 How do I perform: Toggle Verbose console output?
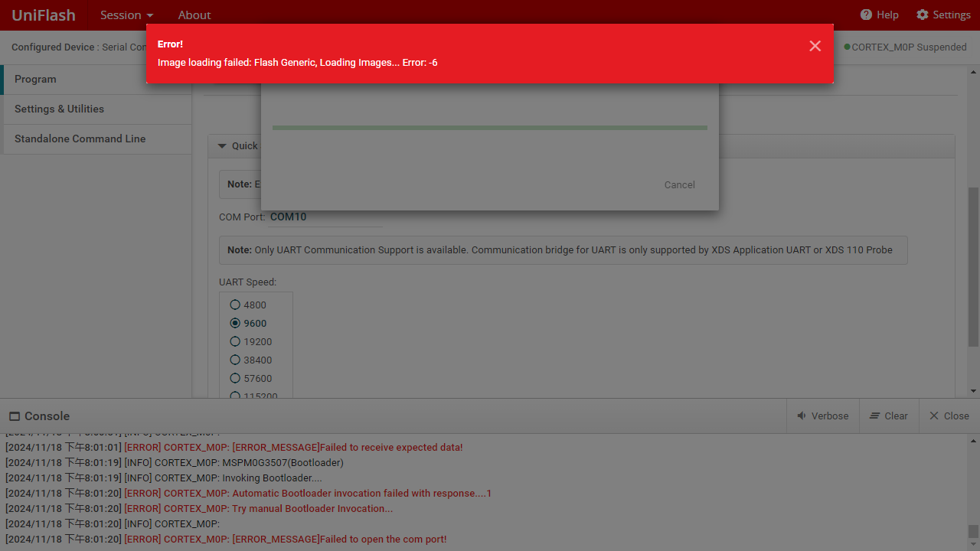point(823,416)
